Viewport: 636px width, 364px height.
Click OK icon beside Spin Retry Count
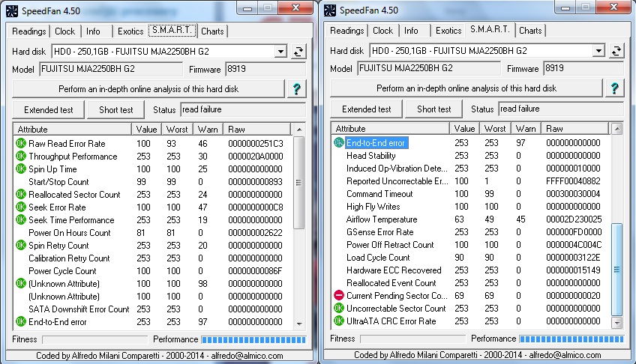point(21,246)
